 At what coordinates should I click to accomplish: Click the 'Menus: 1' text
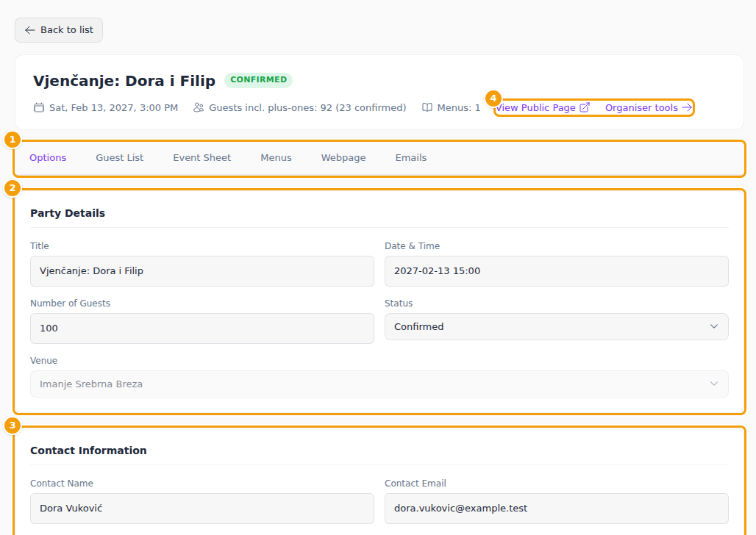459,107
